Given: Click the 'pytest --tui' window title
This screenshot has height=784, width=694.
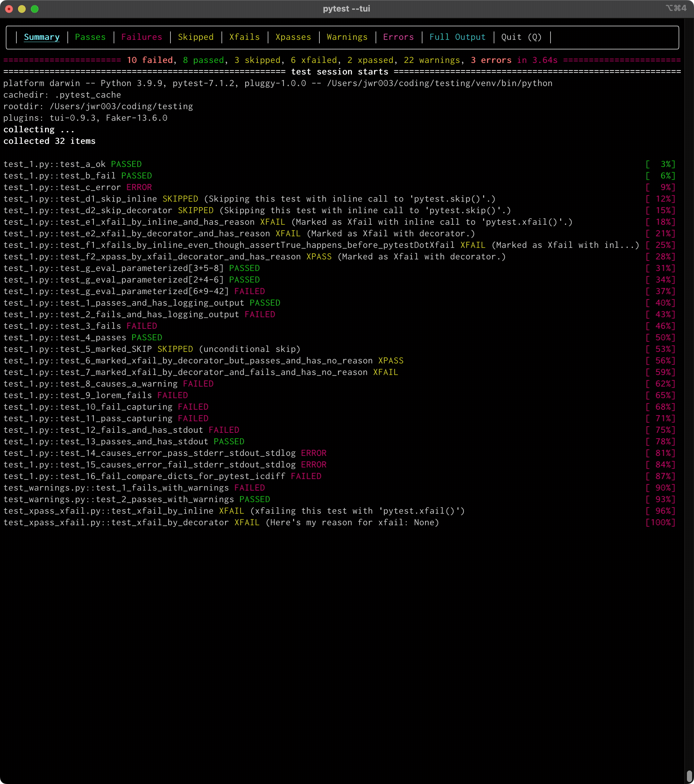Looking at the screenshot, I should (346, 9).
